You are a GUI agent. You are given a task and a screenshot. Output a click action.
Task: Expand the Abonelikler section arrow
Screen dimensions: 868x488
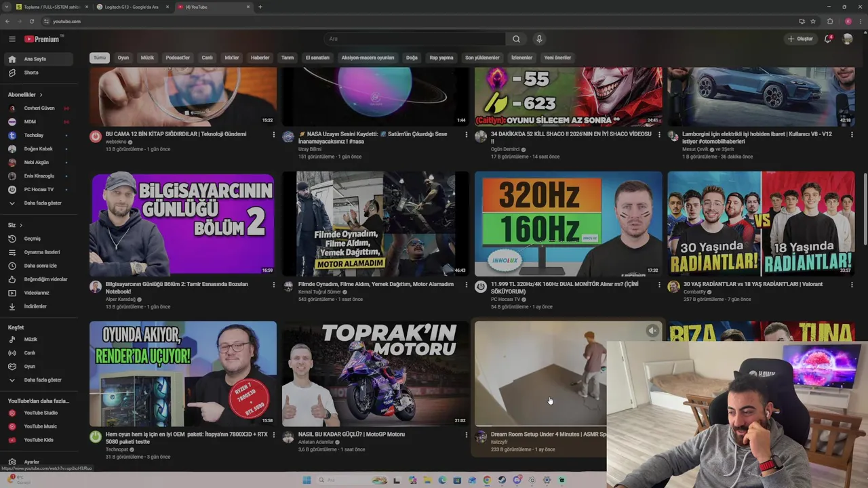click(41, 95)
